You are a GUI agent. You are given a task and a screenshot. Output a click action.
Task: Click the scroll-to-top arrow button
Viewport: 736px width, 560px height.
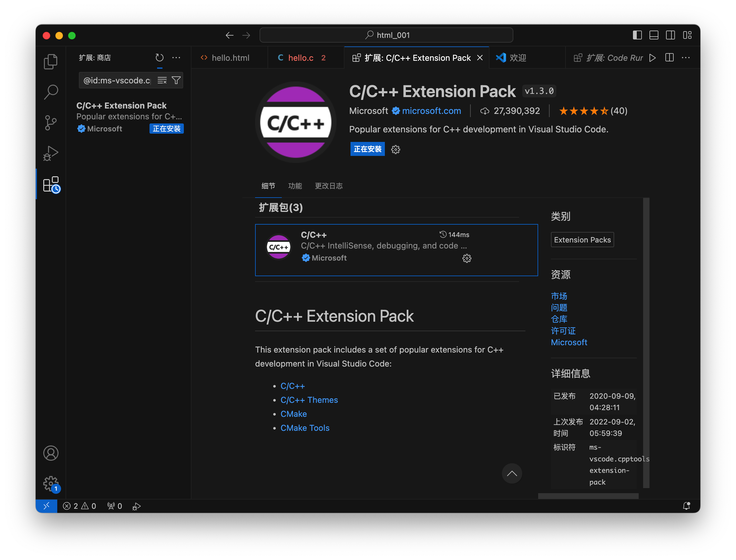click(x=511, y=473)
